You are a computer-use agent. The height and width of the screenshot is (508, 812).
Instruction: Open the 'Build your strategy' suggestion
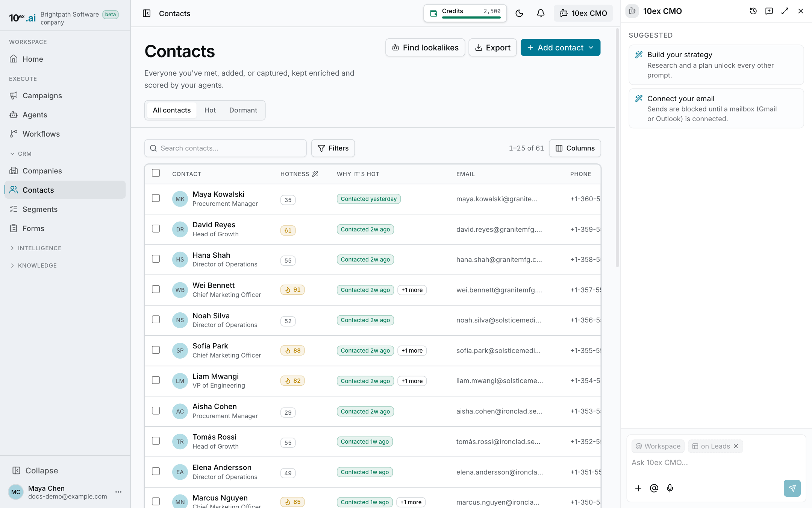coord(716,65)
